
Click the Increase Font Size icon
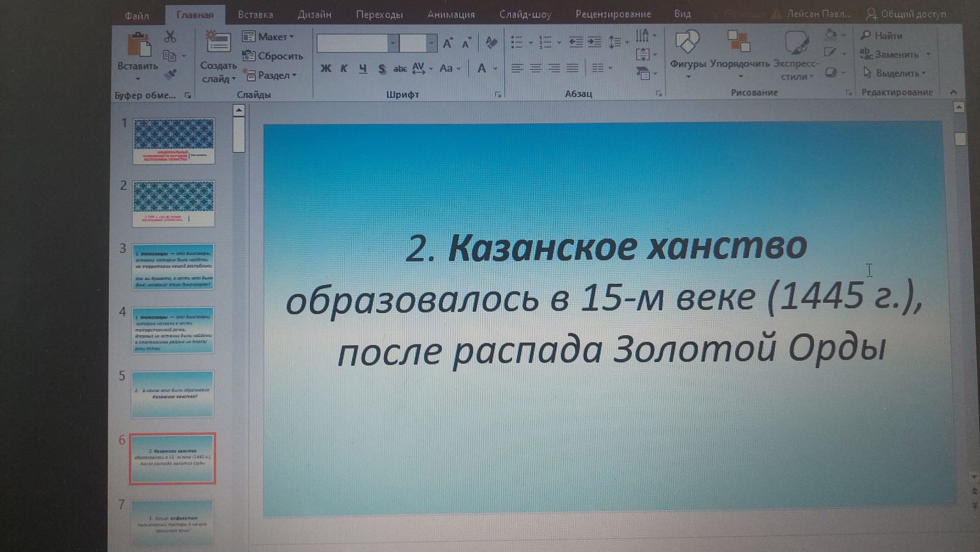(x=448, y=43)
